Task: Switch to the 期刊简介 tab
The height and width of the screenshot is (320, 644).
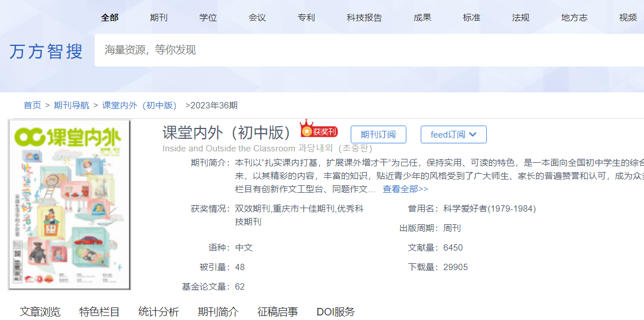Action: click(218, 312)
